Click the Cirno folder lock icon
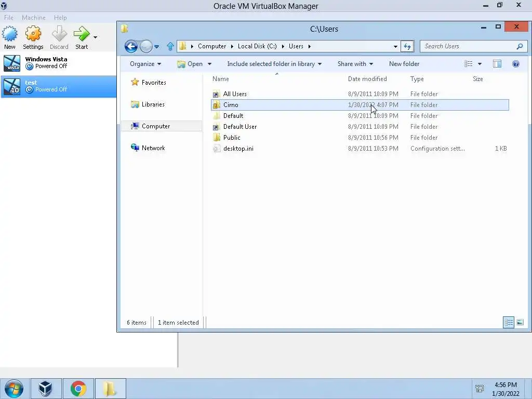532x399 pixels. [x=216, y=105]
